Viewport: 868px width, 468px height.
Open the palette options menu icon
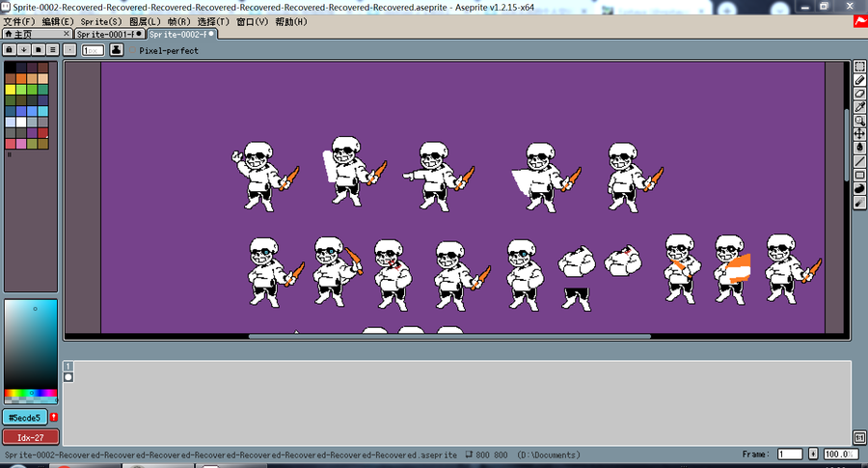coord(53,50)
